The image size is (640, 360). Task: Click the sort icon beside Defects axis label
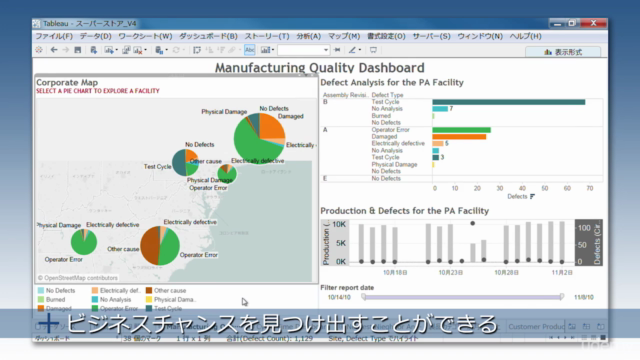point(532,196)
